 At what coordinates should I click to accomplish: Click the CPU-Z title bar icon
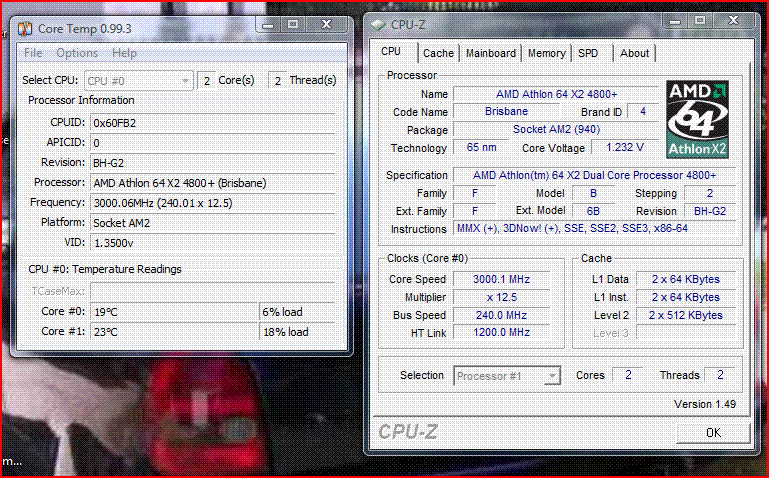[378, 25]
